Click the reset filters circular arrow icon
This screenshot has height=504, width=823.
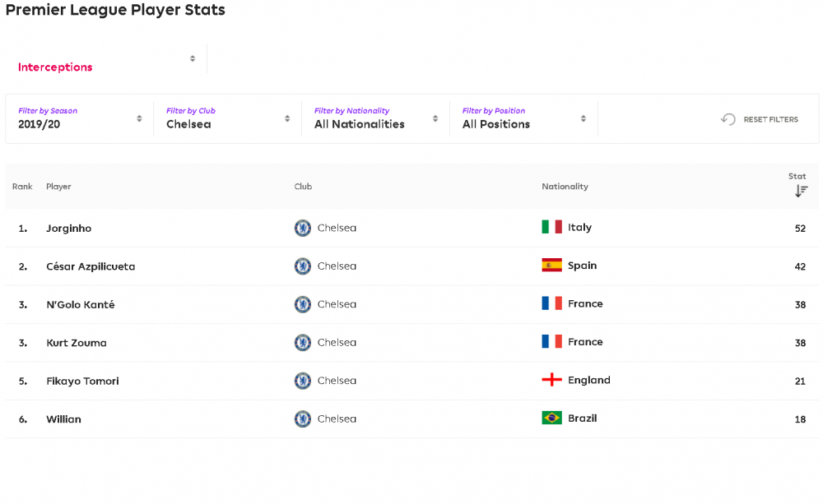728,119
